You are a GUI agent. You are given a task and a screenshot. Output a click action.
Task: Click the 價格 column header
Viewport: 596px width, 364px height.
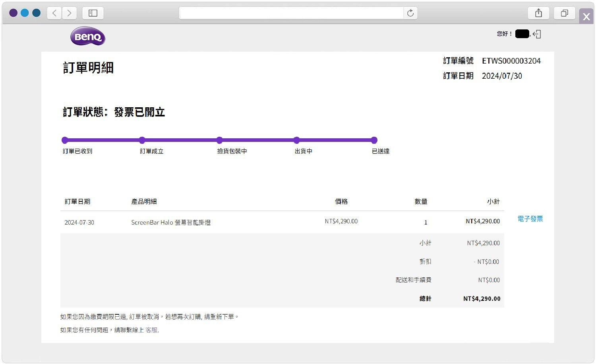click(x=341, y=201)
